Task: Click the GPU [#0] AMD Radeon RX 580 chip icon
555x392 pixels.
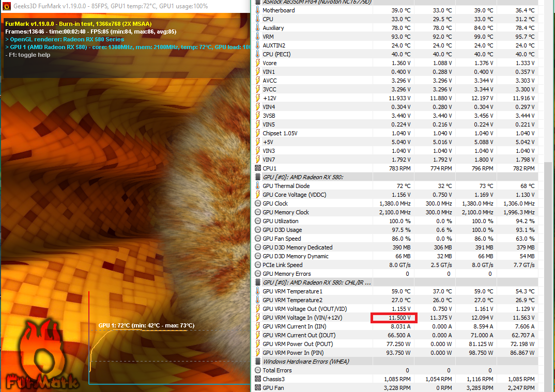Action: click(258, 177)
